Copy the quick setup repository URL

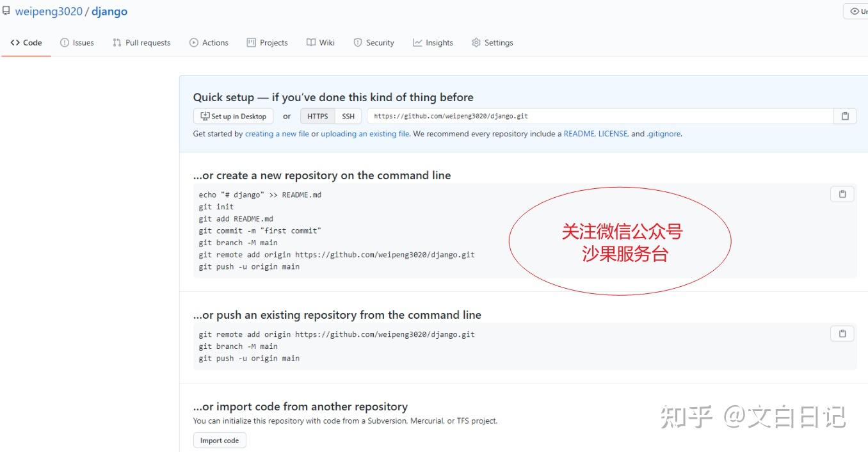point(844,116)
